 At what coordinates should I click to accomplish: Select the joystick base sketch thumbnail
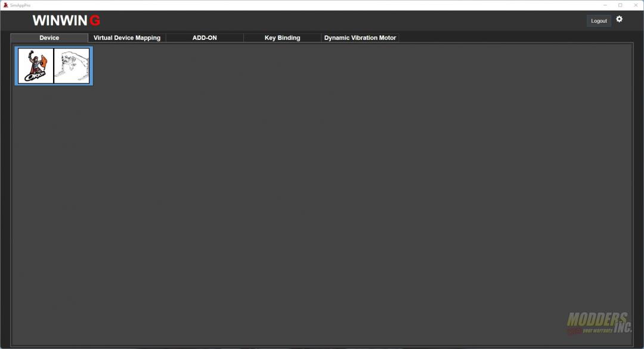coord(72,66)
